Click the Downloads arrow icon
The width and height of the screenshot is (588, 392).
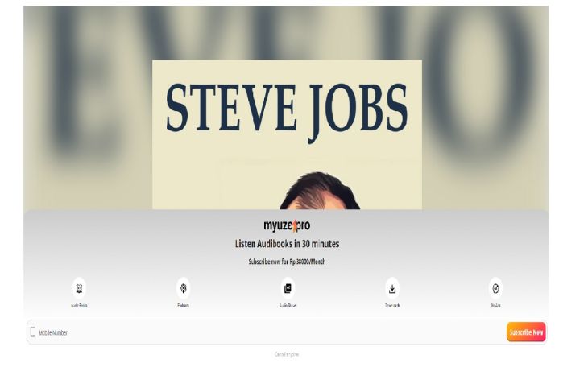392,288
